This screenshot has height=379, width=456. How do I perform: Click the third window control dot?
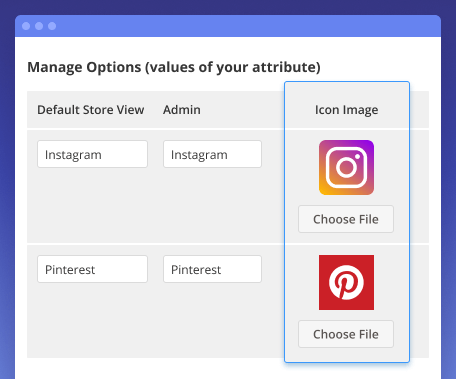tap(52, 26)
